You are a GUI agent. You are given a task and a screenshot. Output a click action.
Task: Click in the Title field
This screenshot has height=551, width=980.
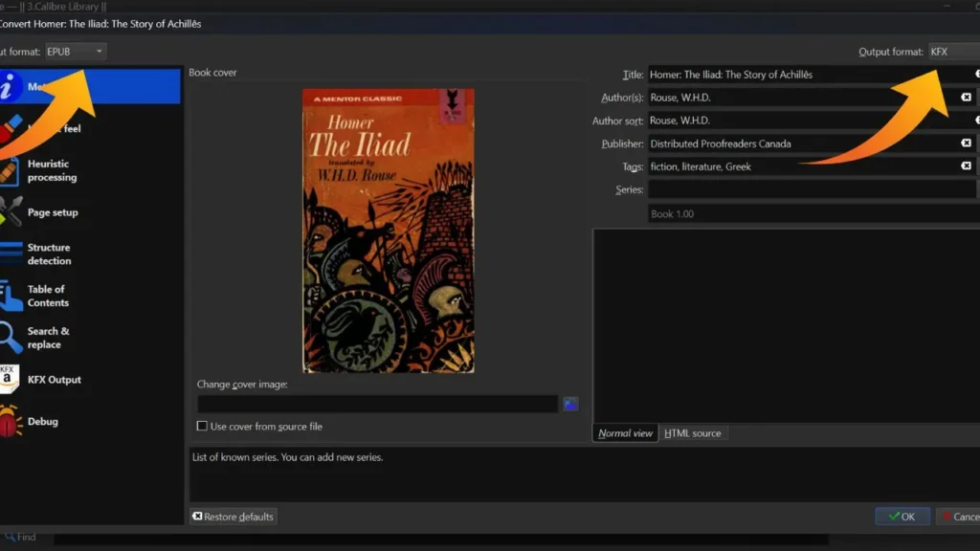click(811, 75)
